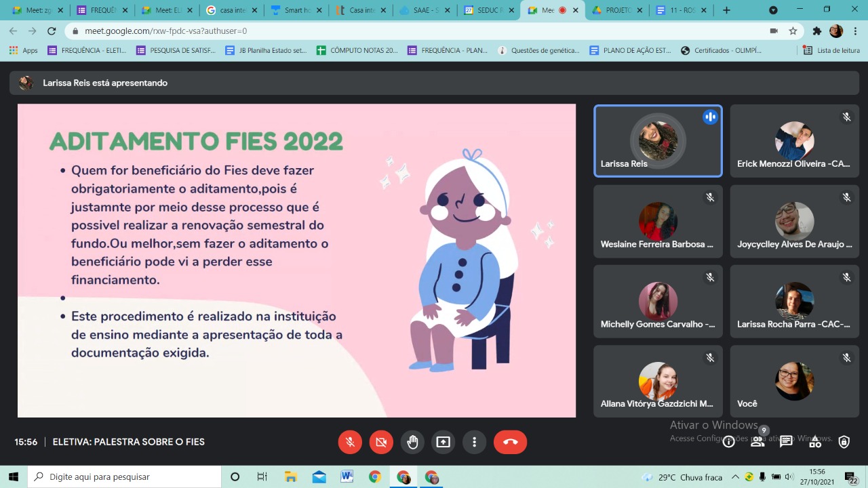Open Chrome menu three dots

(x=854, y=31)
